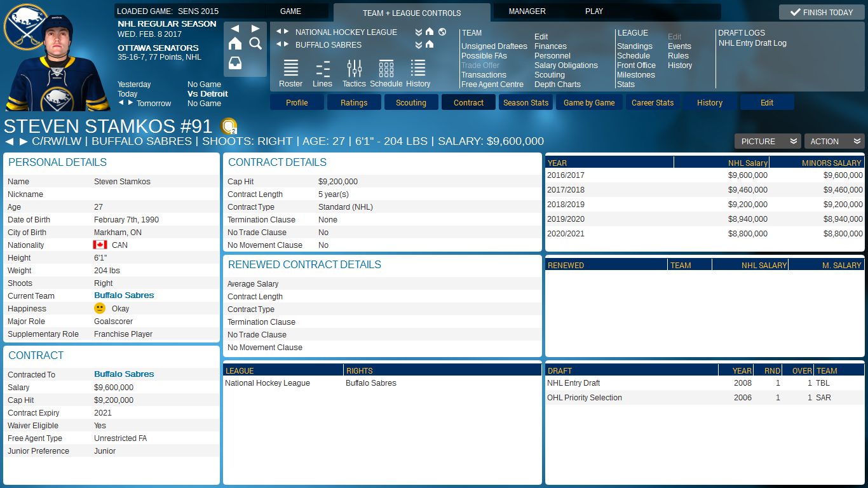Image resolution: width=868 pixels, height=488 pixels.
Task: Switch to the Profile tab
Action: tap(297, 102)
